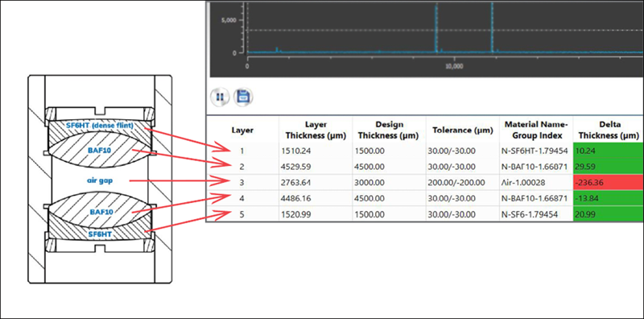
Task: Sort by Layer Thickness (µm) header
Action: (316, 130)
